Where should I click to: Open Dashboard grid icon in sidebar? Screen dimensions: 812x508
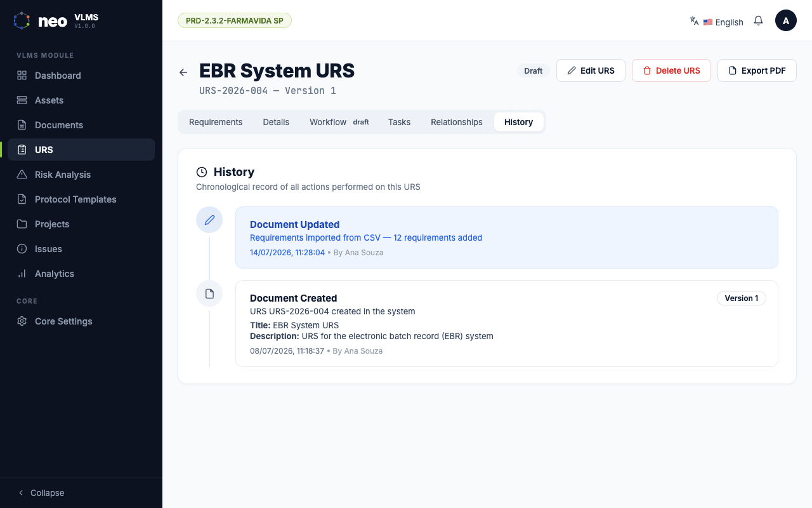pos(22,76)
